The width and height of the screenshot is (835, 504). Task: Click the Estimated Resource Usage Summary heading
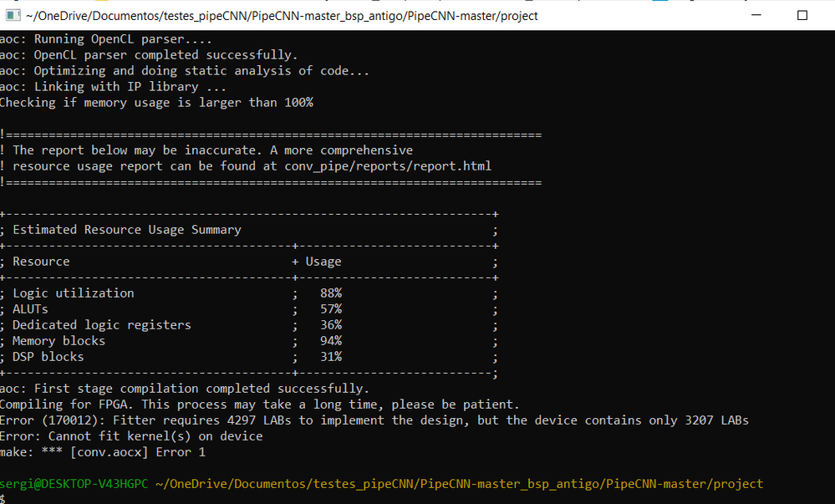(x=127, y=230)
